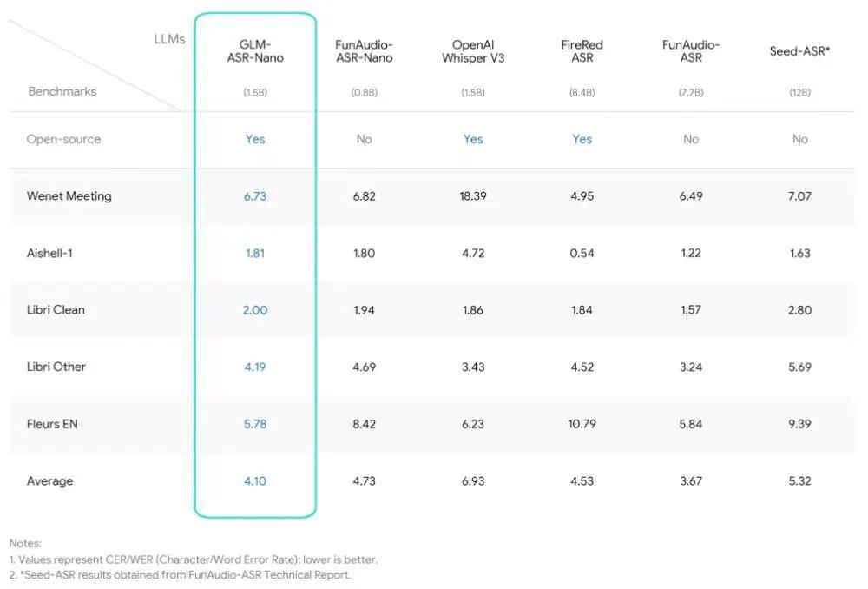Click the blue Yes under GLM-ASR-Nano

point(255,139)
